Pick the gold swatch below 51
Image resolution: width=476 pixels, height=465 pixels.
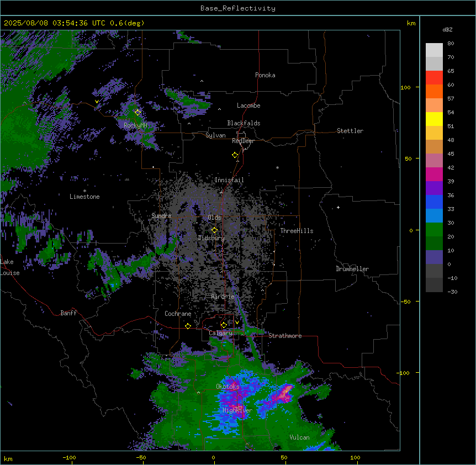(x=434, y=133)
